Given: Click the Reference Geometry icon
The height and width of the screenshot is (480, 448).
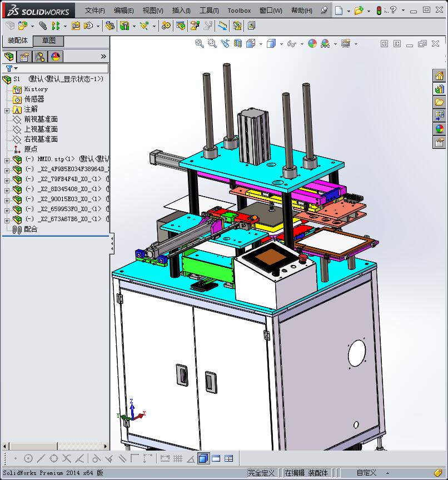Looking at the screenshot, I should tap(145, 26).
